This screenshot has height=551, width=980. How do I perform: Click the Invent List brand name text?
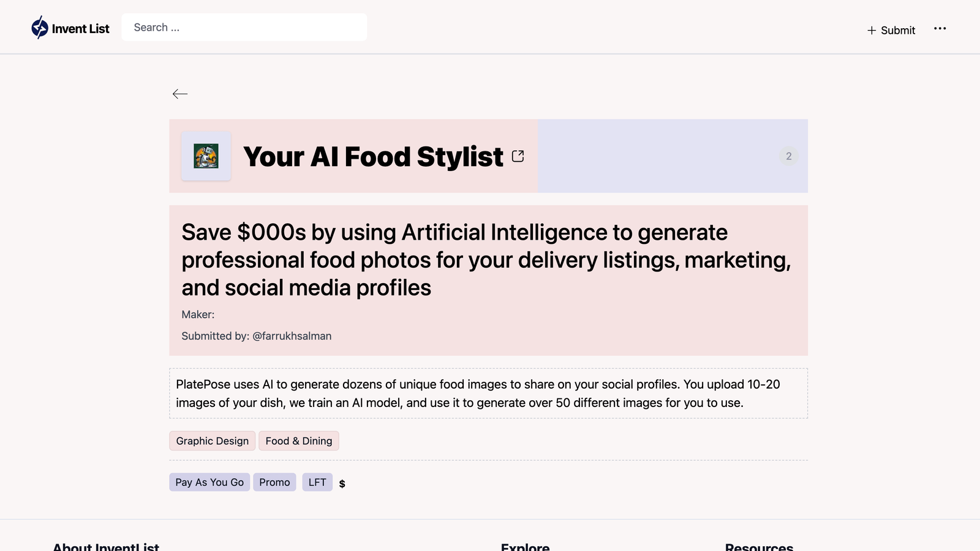pyautogui.click(x=80, y=29)
